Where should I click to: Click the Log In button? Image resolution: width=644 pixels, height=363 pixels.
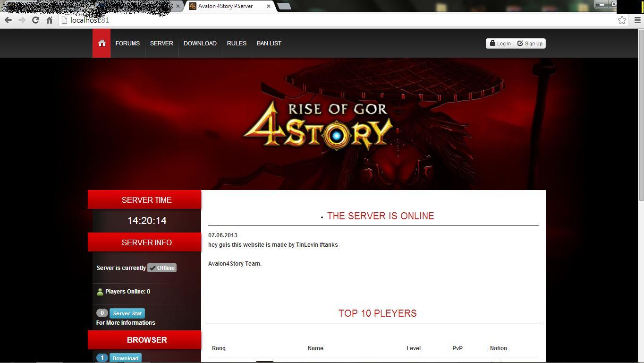(x=500, y=43)
